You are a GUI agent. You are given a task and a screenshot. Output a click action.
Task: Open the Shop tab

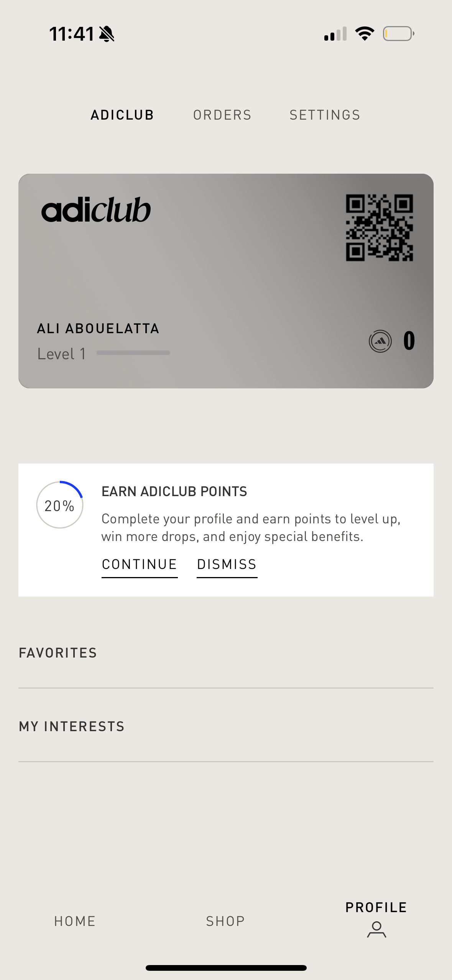coord(225,921)
